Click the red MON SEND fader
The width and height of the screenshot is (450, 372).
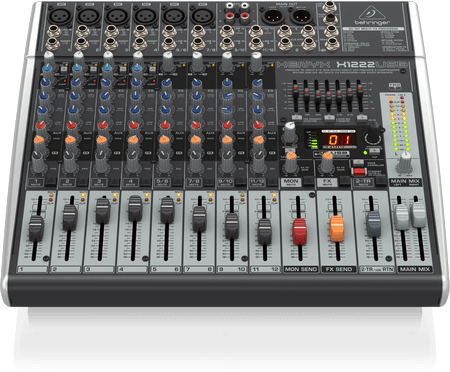299,231
